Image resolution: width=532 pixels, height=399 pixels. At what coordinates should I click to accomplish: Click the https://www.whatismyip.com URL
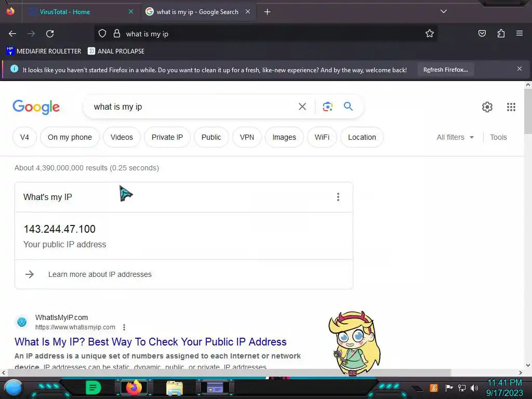pyautogui.click(x=75, y=327)
